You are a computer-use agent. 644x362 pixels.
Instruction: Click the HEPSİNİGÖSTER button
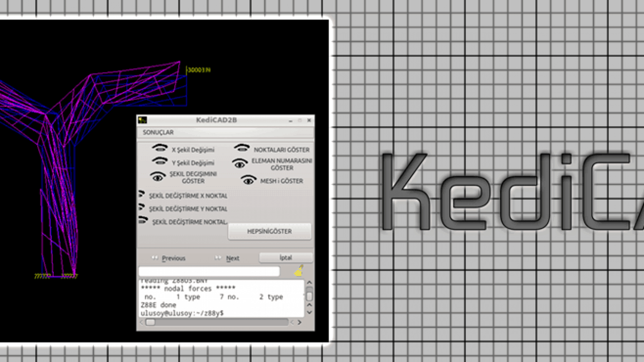click(270, 231)
